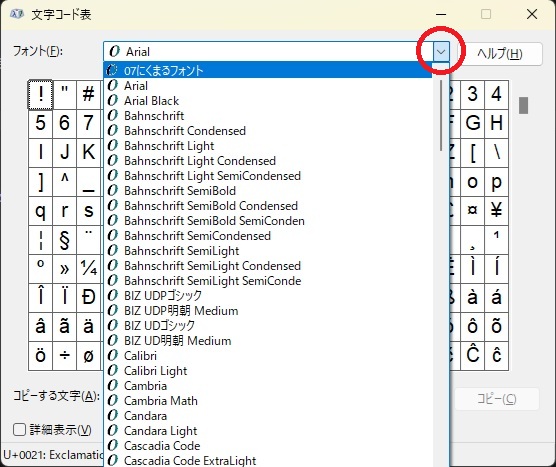Viewport: 556px width, 467px height.
Task: Select the digit 4 character cell
Action: click(x=496, y=95)
